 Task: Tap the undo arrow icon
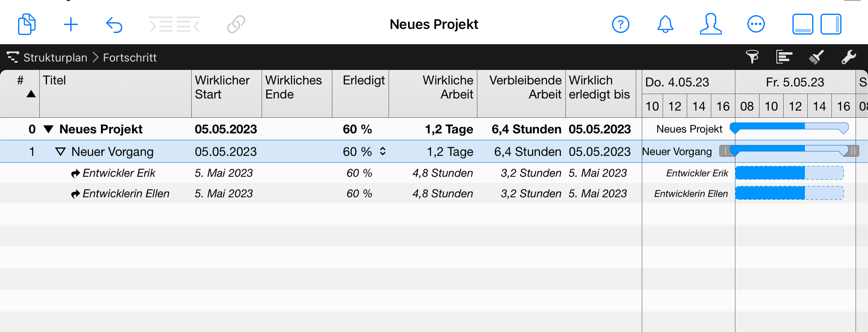114,24
